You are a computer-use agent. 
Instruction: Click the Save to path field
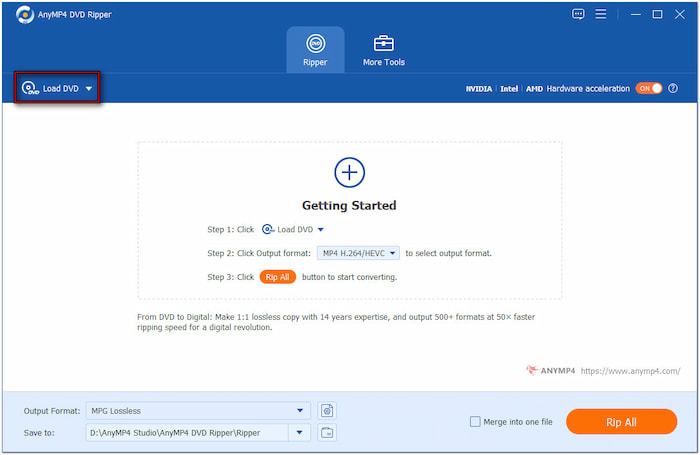(x=187, y=432)
